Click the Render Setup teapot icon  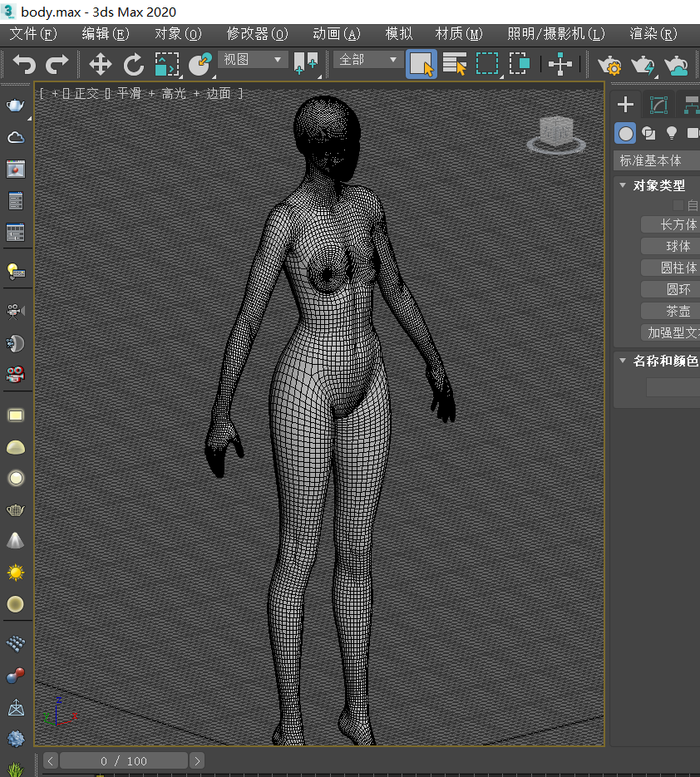610,64
